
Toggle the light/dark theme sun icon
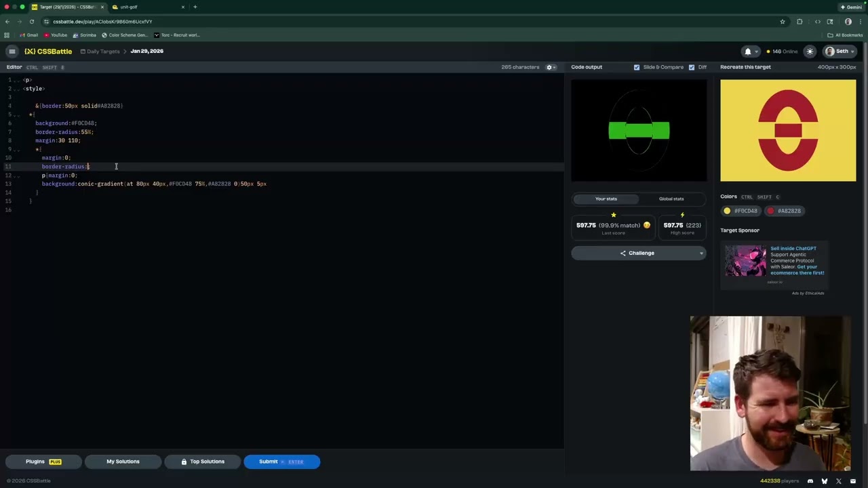pyautogui.click(x=810, y=52)
